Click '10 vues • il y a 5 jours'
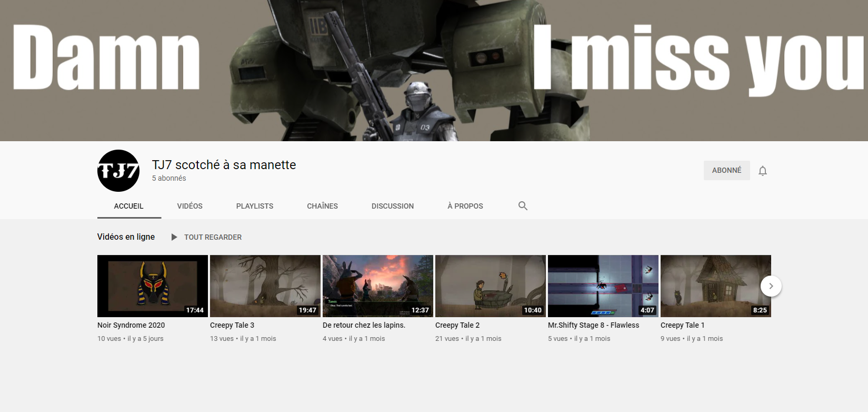The height and width of the screenshot is (412, 868). pyautogui.click(x=131, y=339)
